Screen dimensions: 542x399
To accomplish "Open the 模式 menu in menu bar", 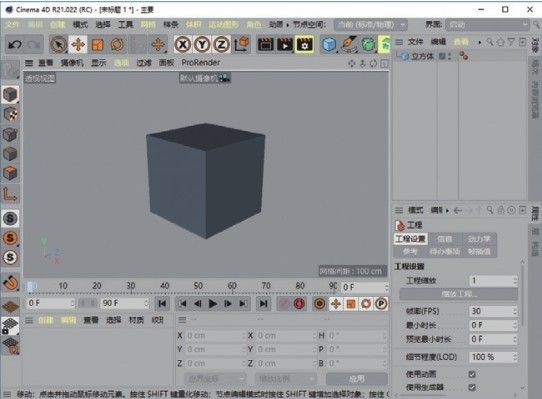I will [80, 25].
